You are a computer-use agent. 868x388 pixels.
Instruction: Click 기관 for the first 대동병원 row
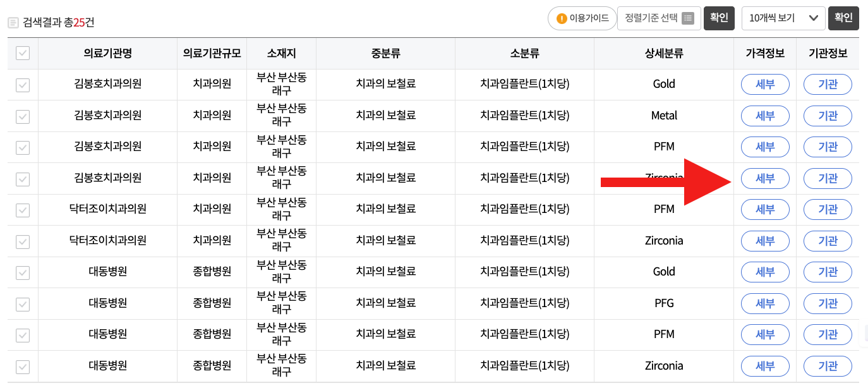828,272
